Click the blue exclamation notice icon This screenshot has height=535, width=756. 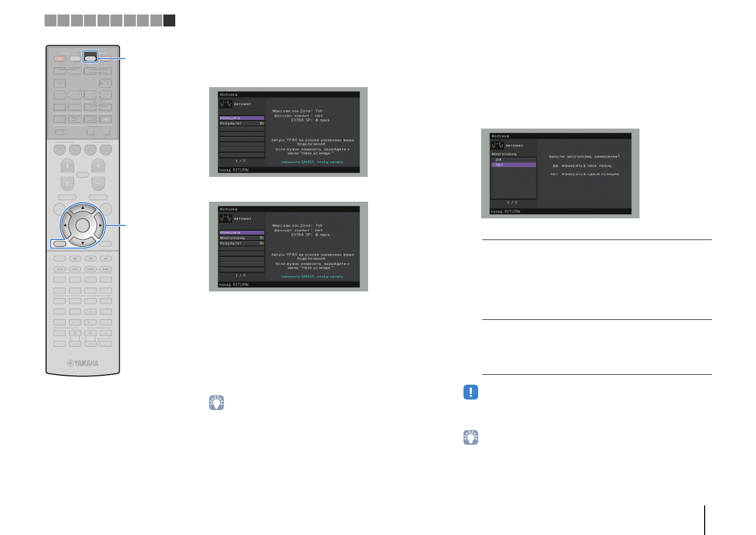[x=470, y=392]
